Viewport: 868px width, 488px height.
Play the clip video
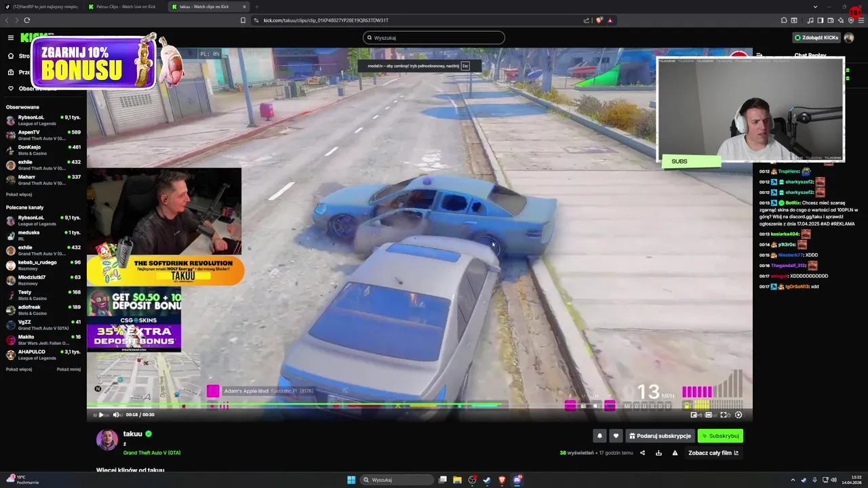pos(101,415)
